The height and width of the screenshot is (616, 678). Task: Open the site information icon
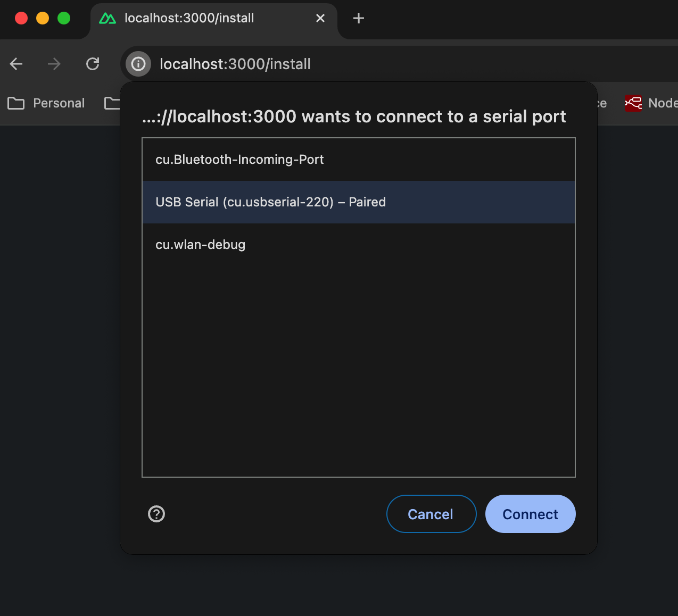[138, 64]
